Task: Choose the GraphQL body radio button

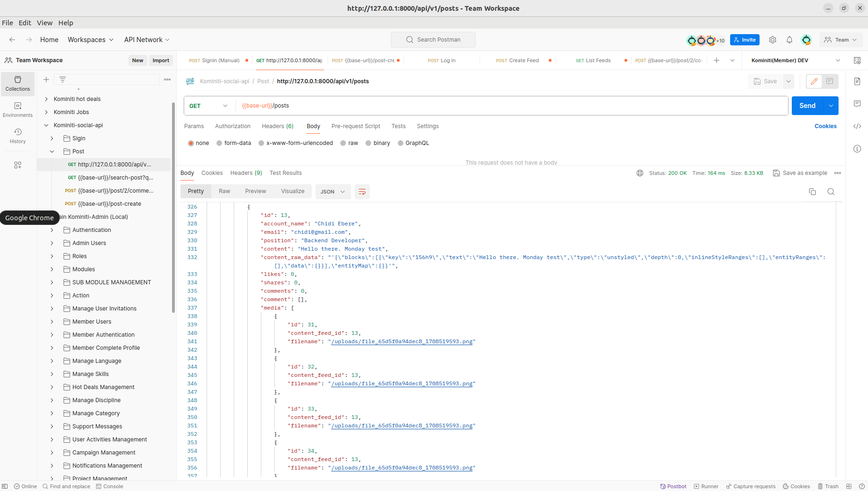Action: click(401, 143)
